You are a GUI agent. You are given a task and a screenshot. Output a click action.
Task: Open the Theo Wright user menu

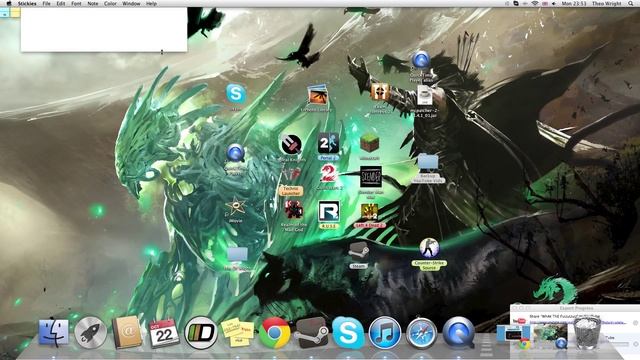point(607,4)
